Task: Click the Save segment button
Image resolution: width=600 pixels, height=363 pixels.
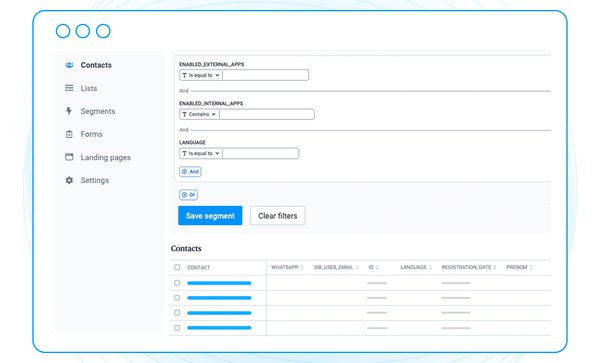Action: point(210,216)
